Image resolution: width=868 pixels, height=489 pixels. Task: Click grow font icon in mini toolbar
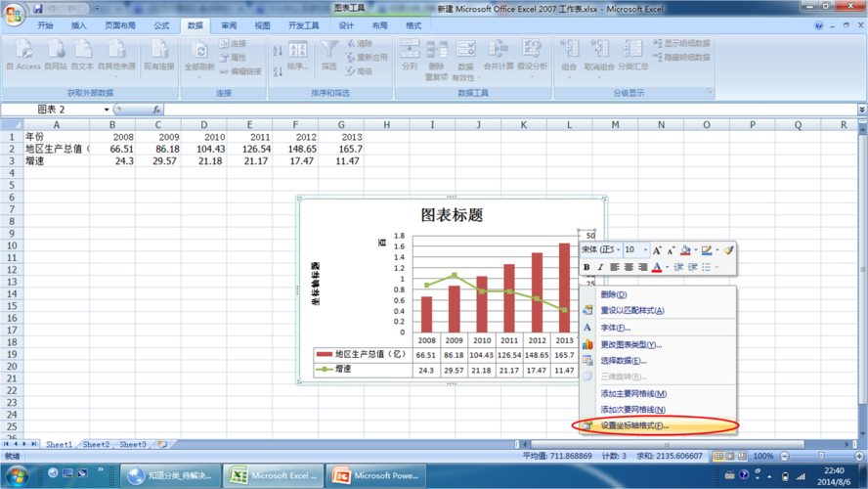(657, 250)
